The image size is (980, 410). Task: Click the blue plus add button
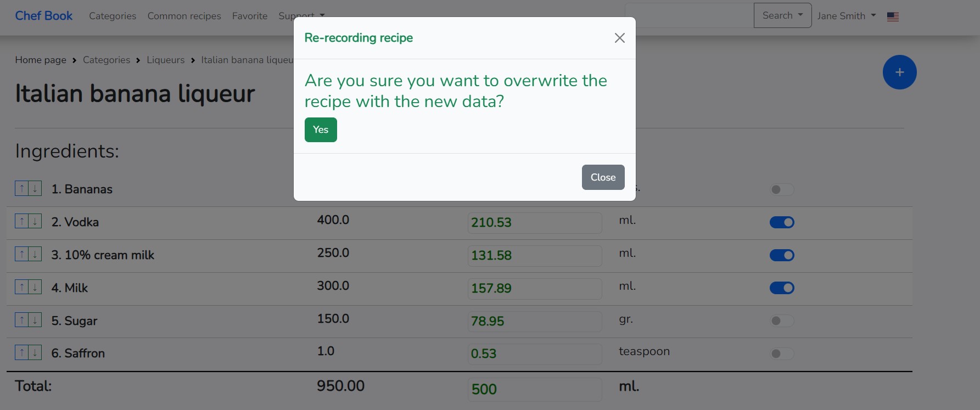(x=899, y=72)
